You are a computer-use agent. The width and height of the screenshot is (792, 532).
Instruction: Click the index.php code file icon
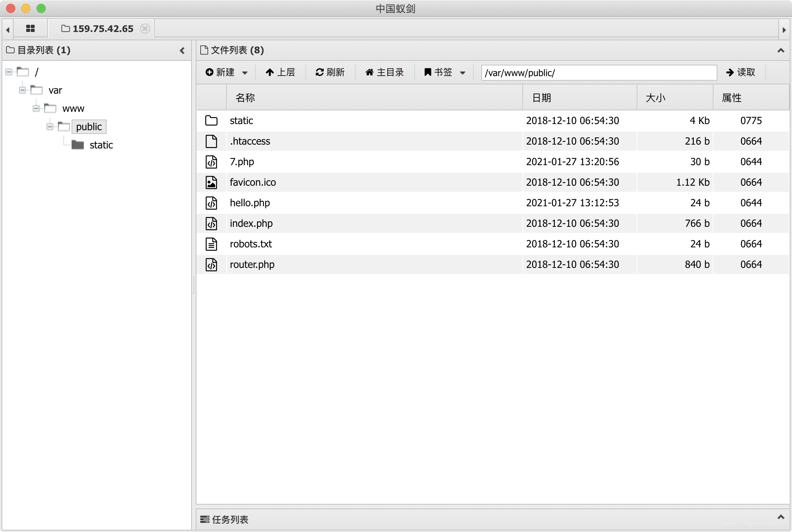coord(211,223)
